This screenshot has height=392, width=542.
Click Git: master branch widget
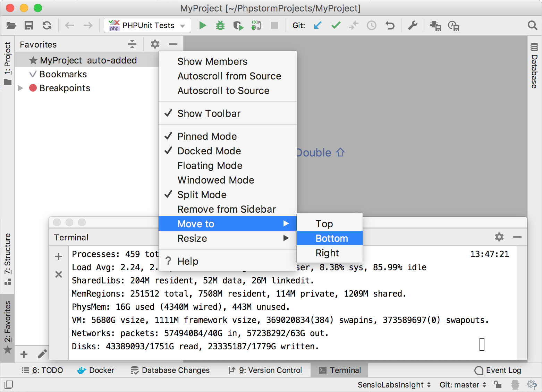point(463,385)
